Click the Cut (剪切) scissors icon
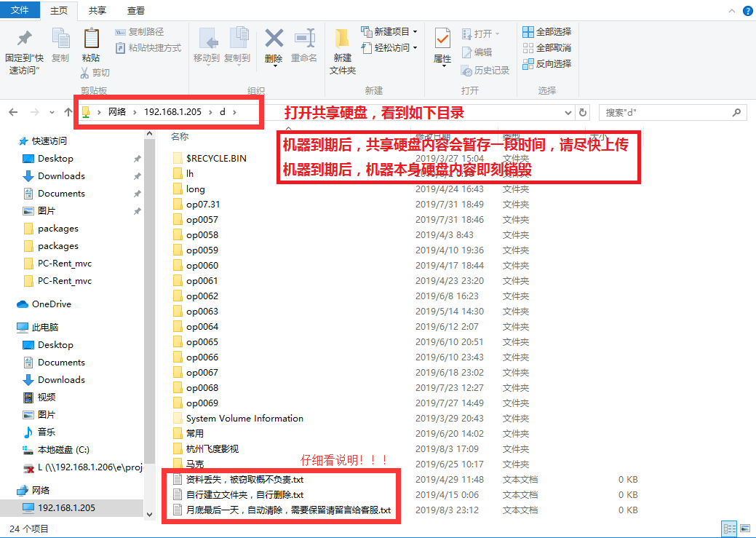756x538 pixels. coord(84,73)
